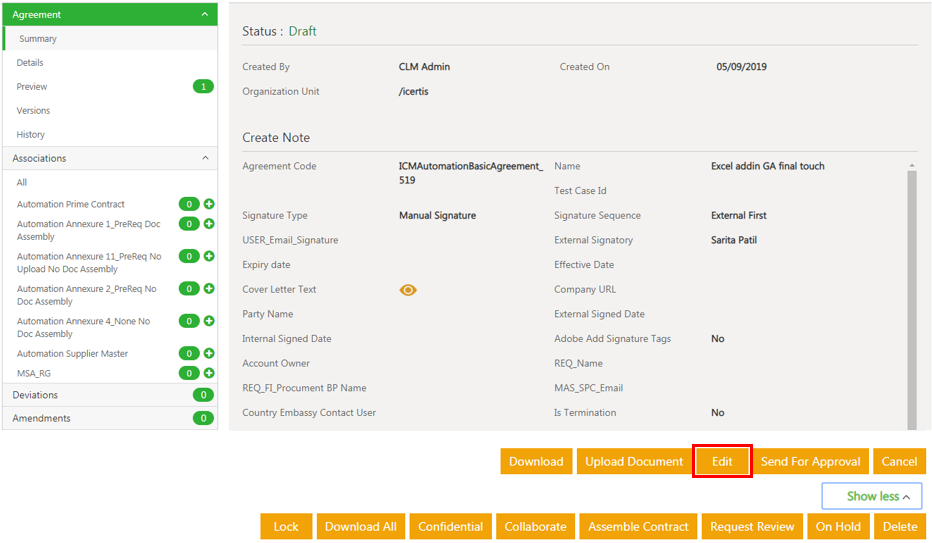Screen dimensions: 932x543
Task: Open the Details menu item
Action: point(30,63)
